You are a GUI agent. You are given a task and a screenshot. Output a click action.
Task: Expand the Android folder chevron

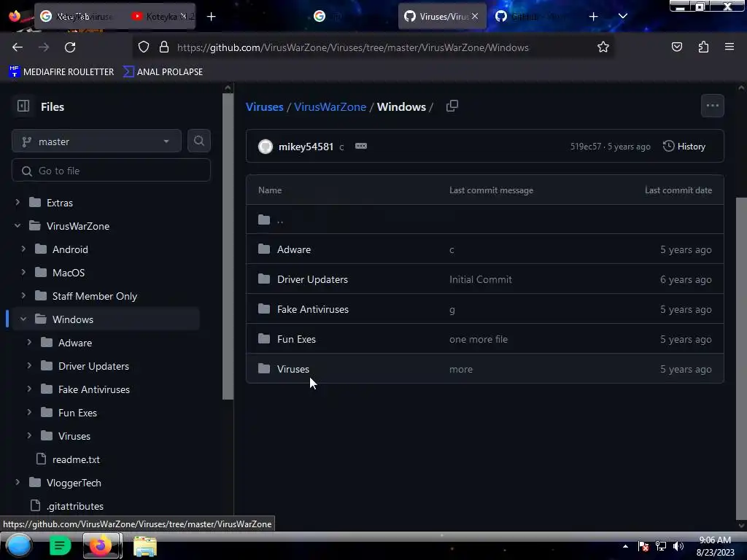(23, 249)
